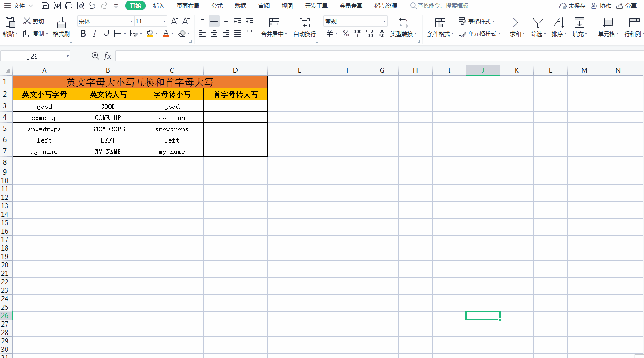Click the fill color paint bucket
The image size is (644, 358).
(150, 33)
